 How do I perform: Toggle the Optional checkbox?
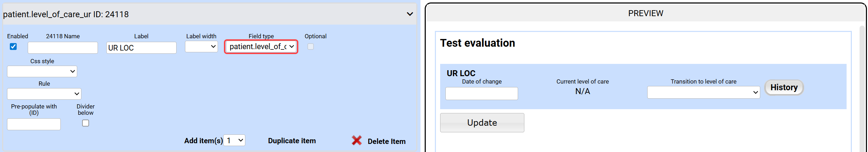(311, 47)
